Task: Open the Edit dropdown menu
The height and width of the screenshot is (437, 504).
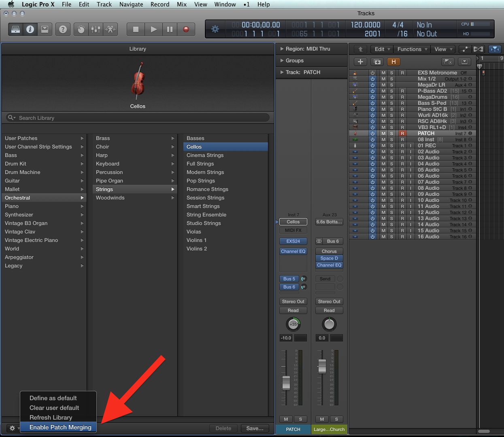Action: [383, 49]
